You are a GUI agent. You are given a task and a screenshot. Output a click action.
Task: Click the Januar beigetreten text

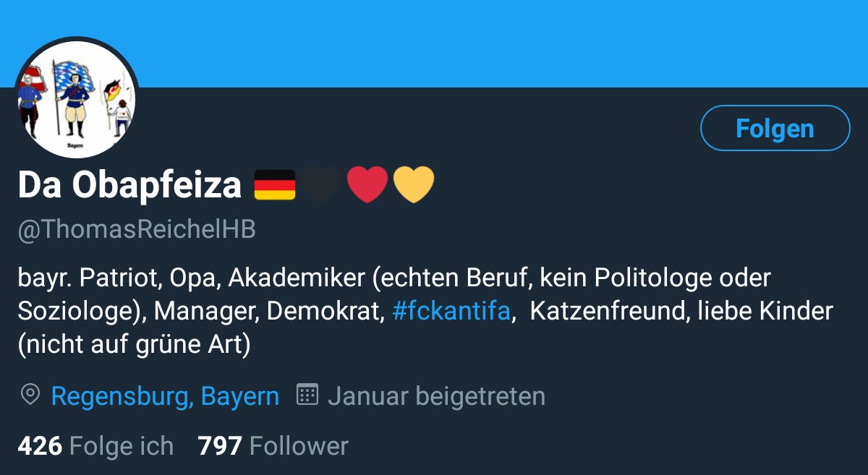click(436, 396)
